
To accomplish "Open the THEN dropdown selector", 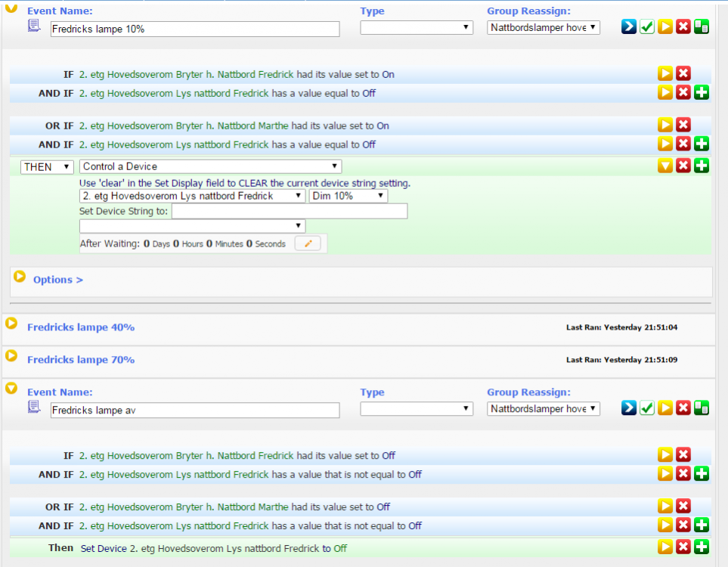I will coord(47,166).
